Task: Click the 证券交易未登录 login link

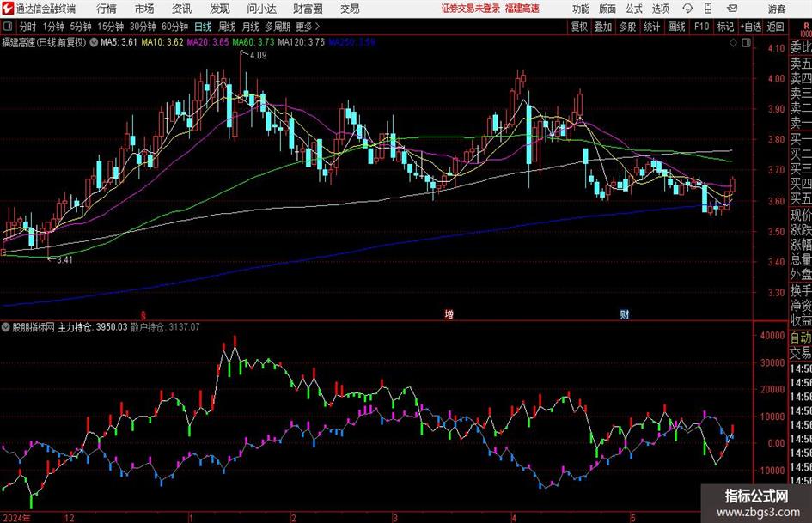Action: (471, 9)
